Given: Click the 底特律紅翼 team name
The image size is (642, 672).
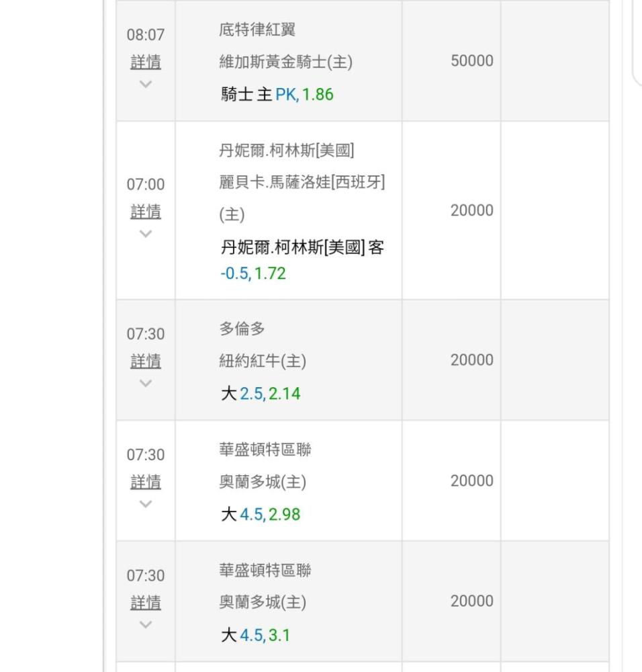Looking at the screenshot, I should (x=257, y=30).
